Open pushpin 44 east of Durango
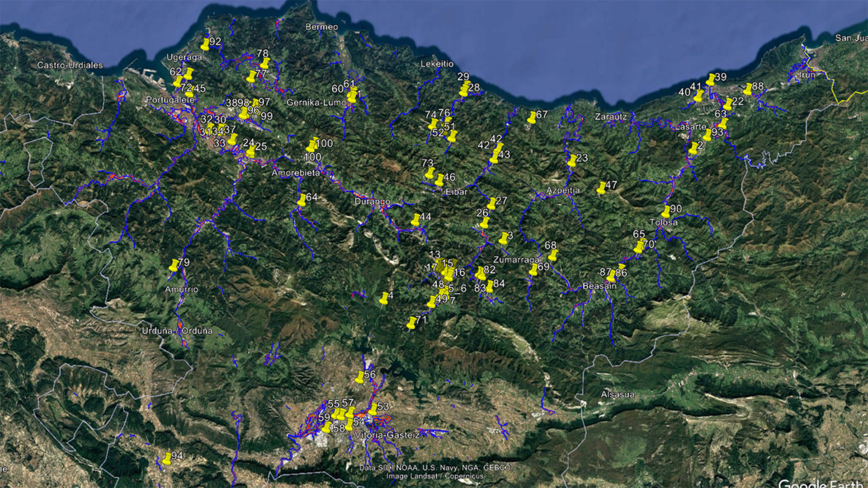Viewport: 868px width, 488px height. (415, 220)
